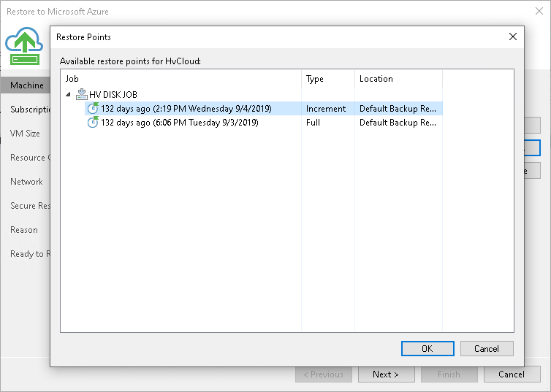The width and height of the screenshot is (551, 392).
Task: Click the Azure cloud upload wizard icon
Action: pos(24,46)
